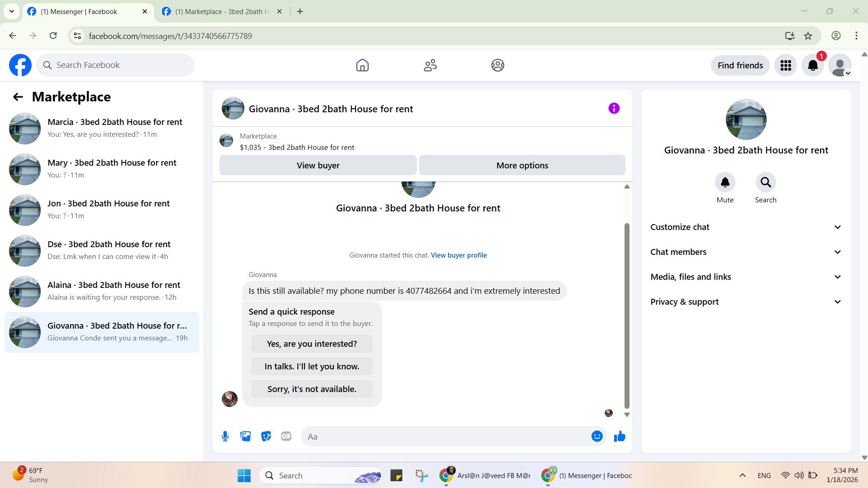Viewport: 868px width, 488px height.
Task: Click Find friends button
Action: (740, 65)
